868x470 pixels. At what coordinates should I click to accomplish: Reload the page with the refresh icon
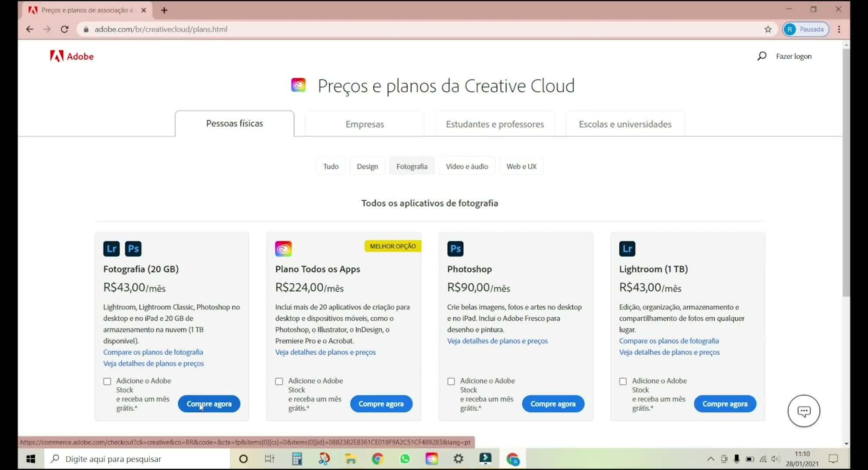point(64,29)
